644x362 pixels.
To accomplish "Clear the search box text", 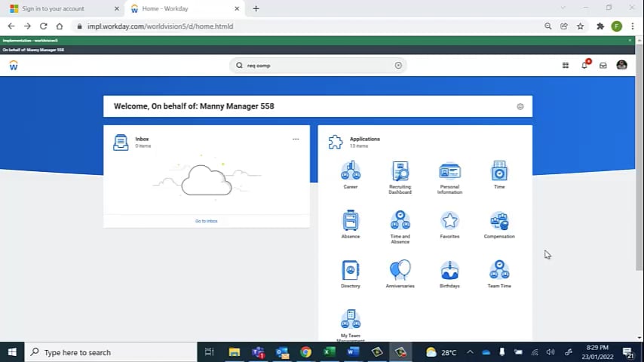I will click(398, 66).
